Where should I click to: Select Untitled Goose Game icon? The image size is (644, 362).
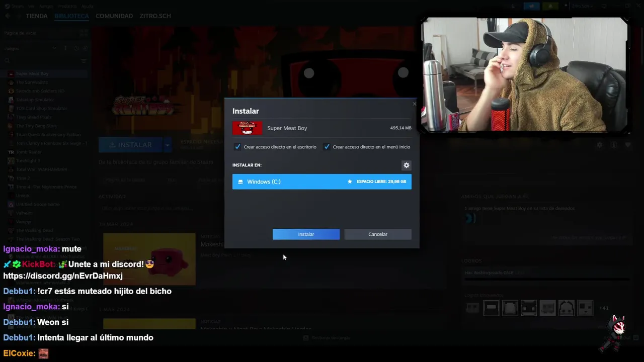pyautogui.click(x=11, y=204)
